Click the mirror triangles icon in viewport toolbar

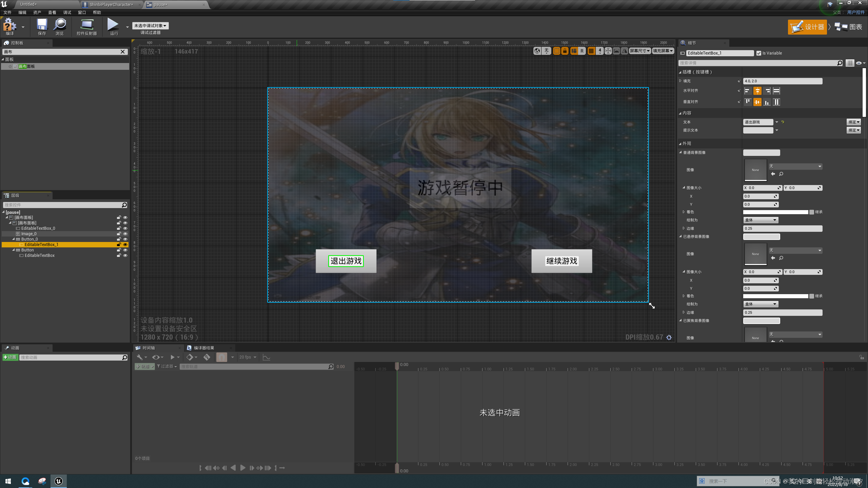pos(625,51)
